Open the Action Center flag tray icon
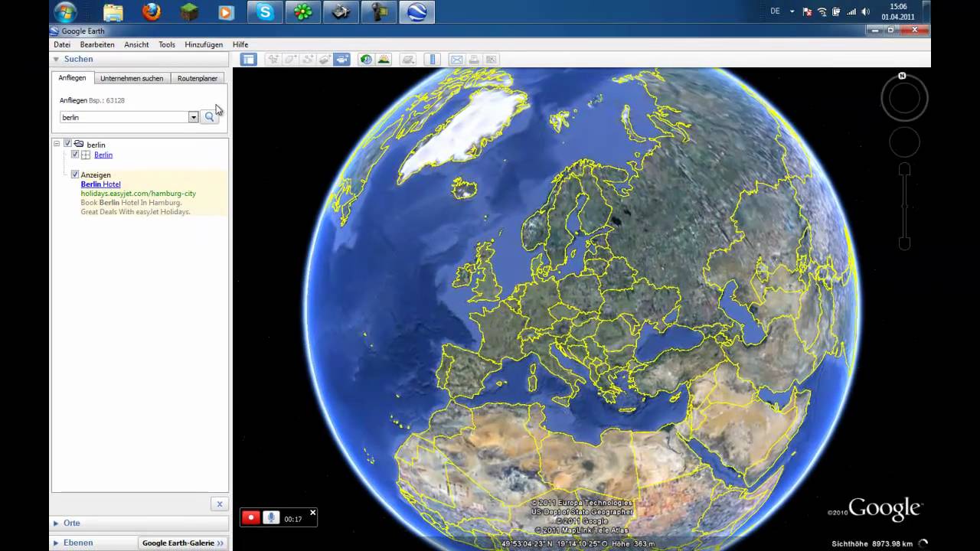980x551 pixels. (x=807, y=11)
